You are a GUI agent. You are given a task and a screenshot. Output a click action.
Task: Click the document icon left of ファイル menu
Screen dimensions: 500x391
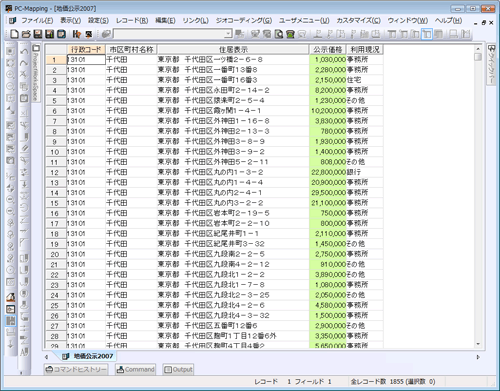tap(12, 21)
